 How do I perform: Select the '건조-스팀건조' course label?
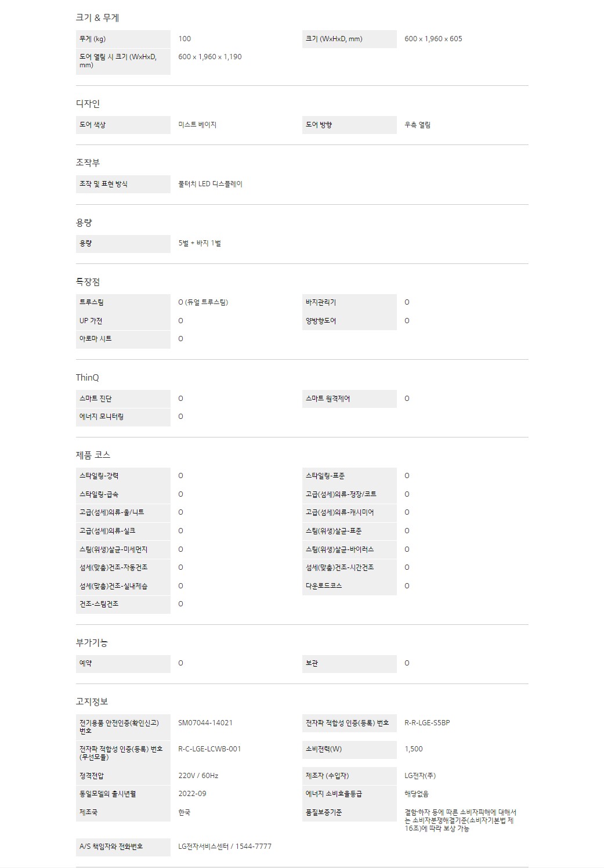[x=99, y=604]
